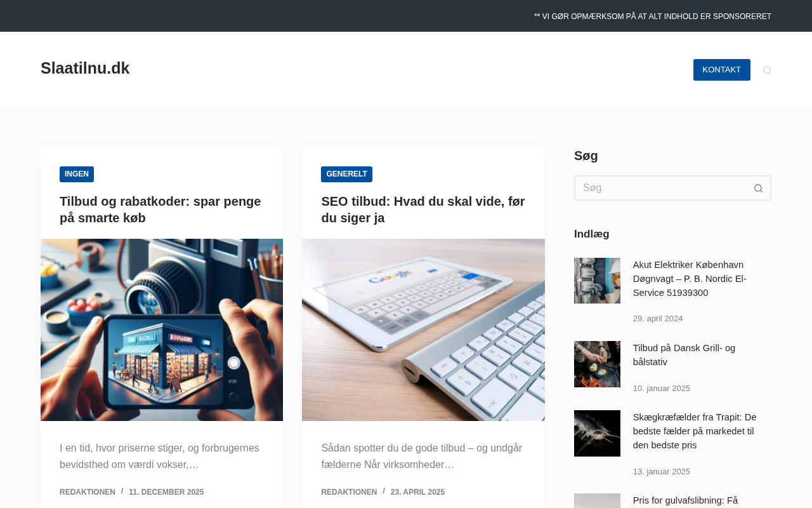
Task: Submit the sidebar search magnifier button
Action: (758, 188)
